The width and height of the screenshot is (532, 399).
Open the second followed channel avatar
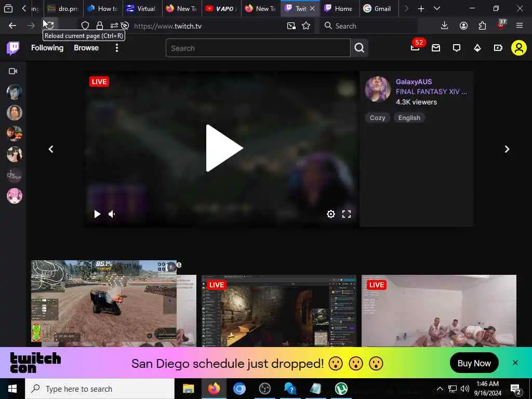(x=14, y=113)
